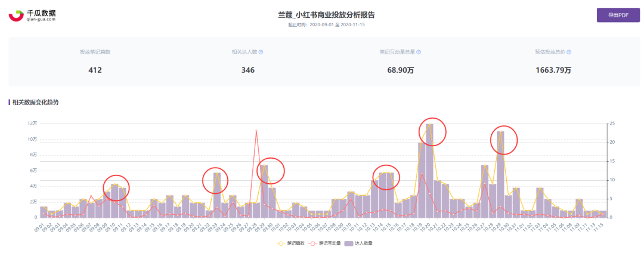Open help icon beside 预估投放总价
Screen dimensions: 644x253
click(x=569, y=52)
